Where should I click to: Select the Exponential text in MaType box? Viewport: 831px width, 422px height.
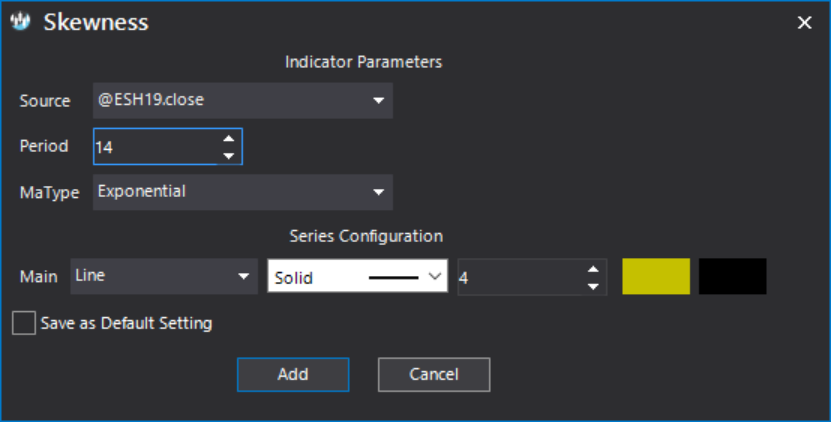pyautogui.click(x=142, y=191)
